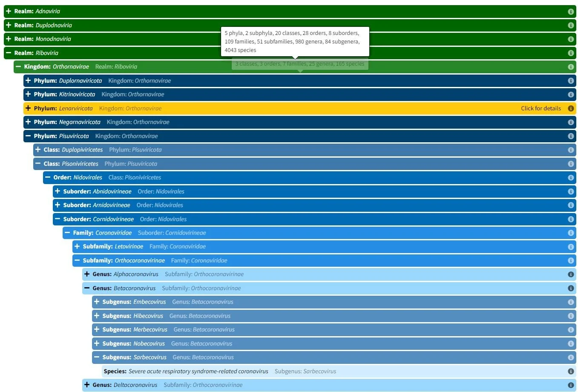
Task: Open info icon for Phylum Pisuviricota
Action: point(571,136)
